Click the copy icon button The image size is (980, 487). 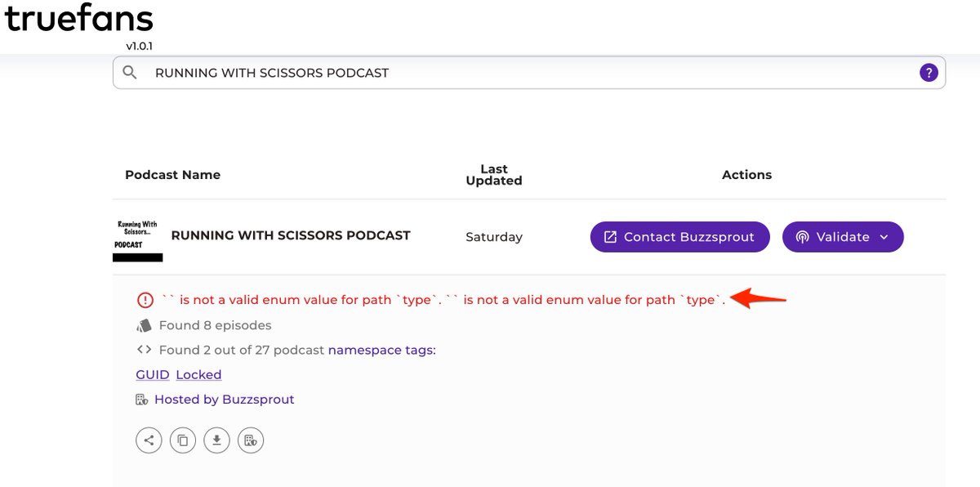coord(183,440)
